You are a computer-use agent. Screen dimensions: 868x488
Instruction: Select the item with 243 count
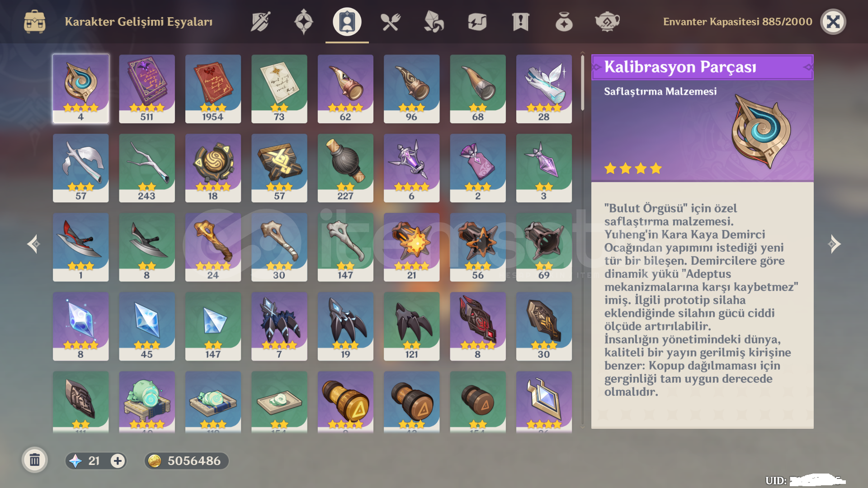point(147,168)
